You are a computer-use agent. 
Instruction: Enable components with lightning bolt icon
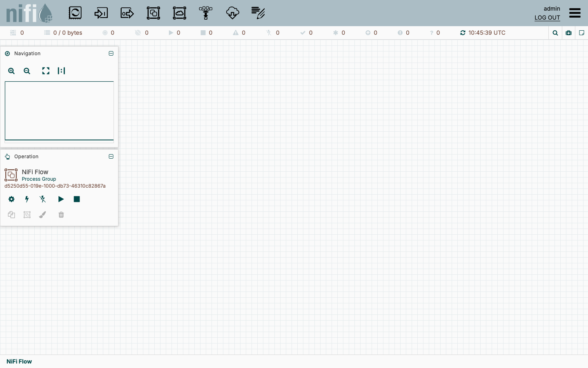[27, 199]
